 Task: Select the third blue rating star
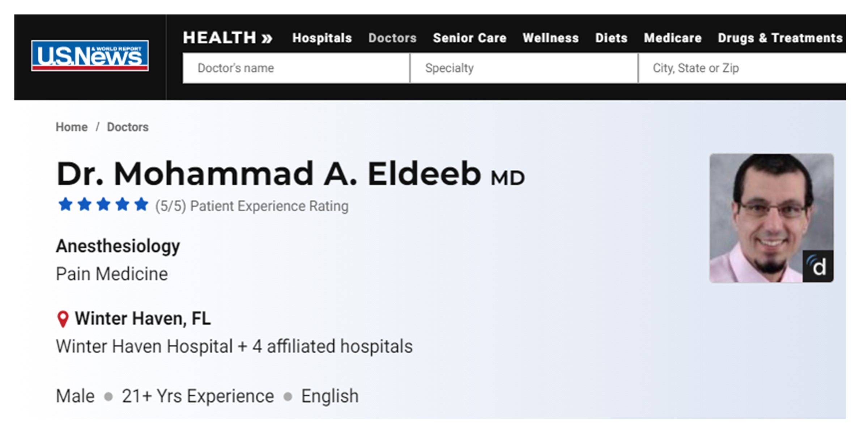pos(103,205)
